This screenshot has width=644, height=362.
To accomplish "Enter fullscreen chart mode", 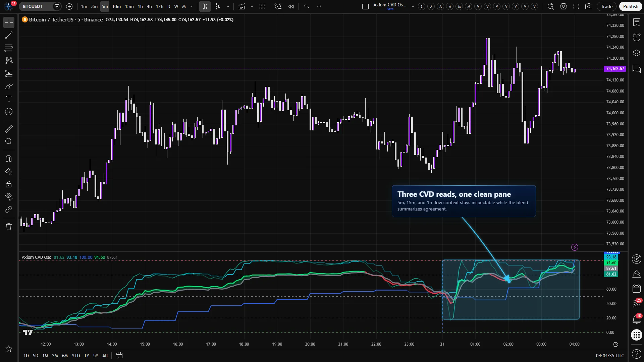I will click(576, 6).
